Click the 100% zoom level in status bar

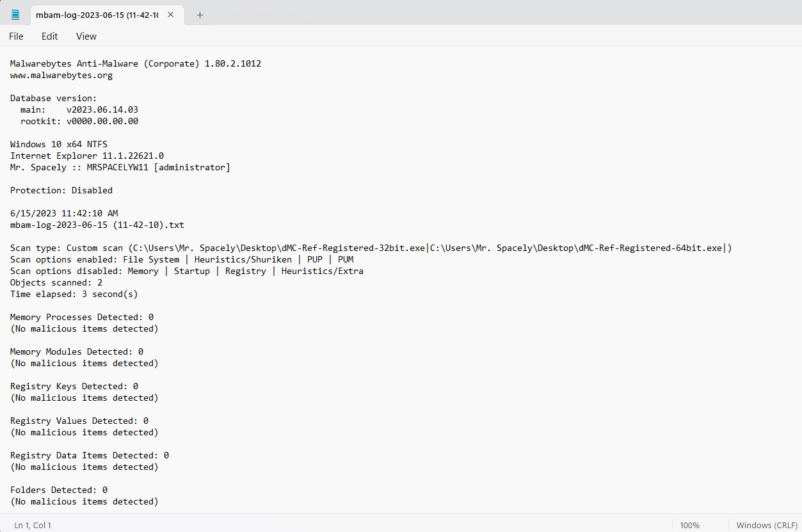[x=689, y=525]
